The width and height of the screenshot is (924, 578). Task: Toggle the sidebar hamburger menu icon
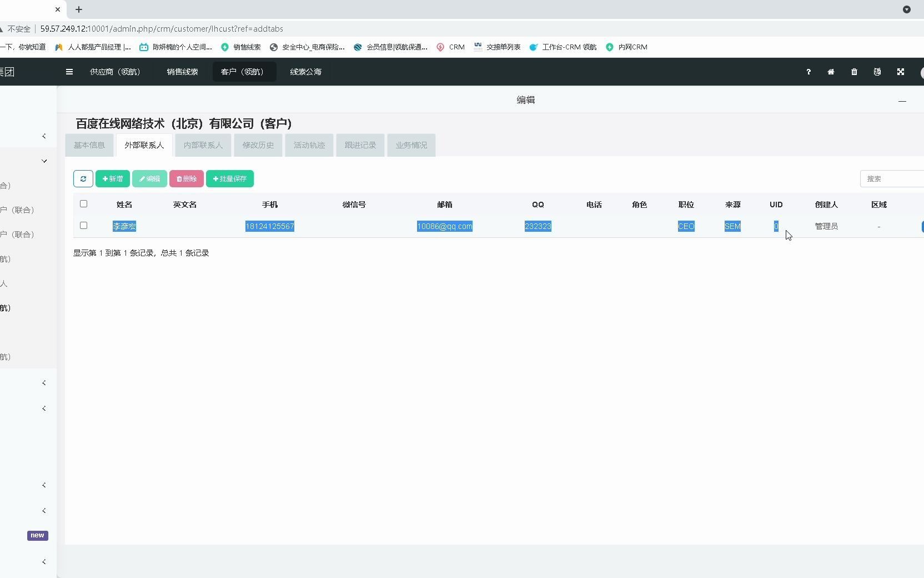click(x=69, y=72)
